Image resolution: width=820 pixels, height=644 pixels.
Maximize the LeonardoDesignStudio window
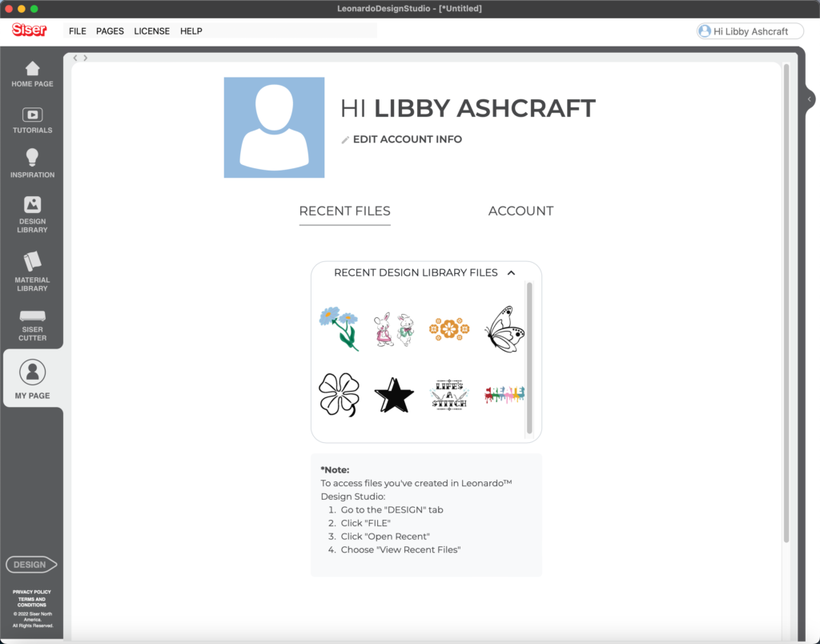pyautogui.click(x=34, y=8)
